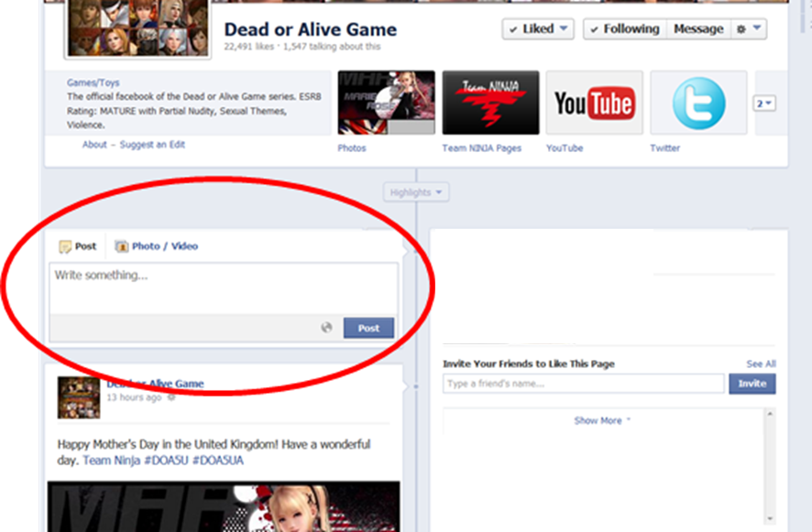The image size is (812, 532).
Task: Open the Twitter bird app tile
Action: coord(698,103)
